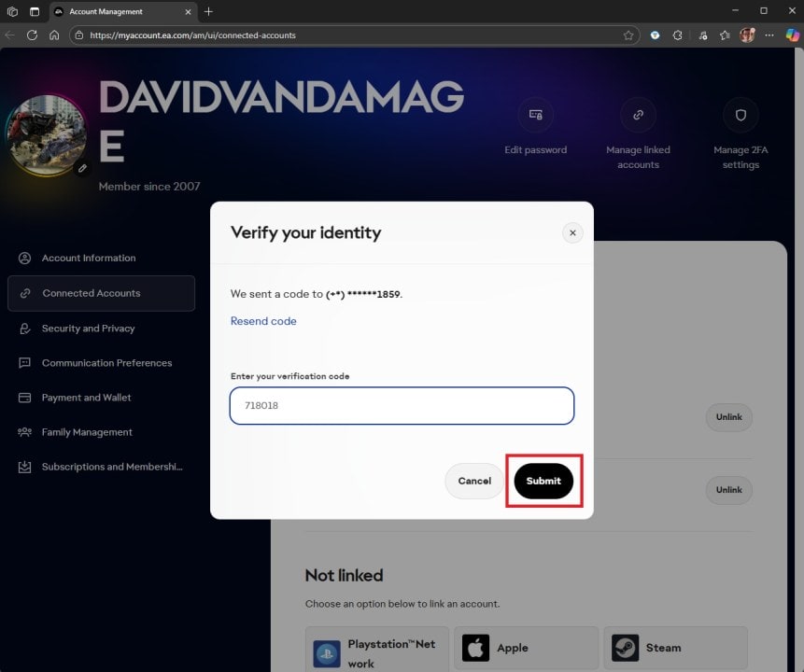Click inside the verification code field
Screen dimensions: 804x672
coord(402,405)
